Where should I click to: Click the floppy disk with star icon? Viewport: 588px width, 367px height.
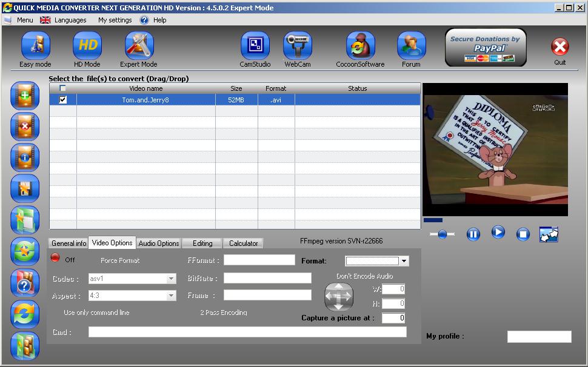[25, 188]
